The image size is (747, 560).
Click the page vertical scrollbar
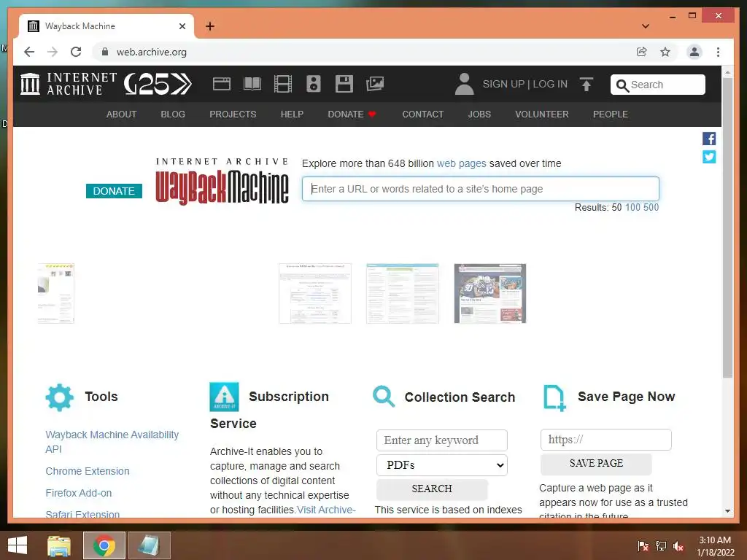(727, 227)
